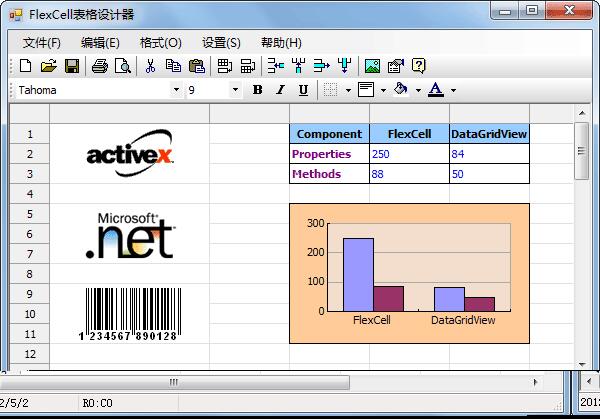Click the delete row icon
The height and width of the screenshot is (419, 600).
(321, 66)
